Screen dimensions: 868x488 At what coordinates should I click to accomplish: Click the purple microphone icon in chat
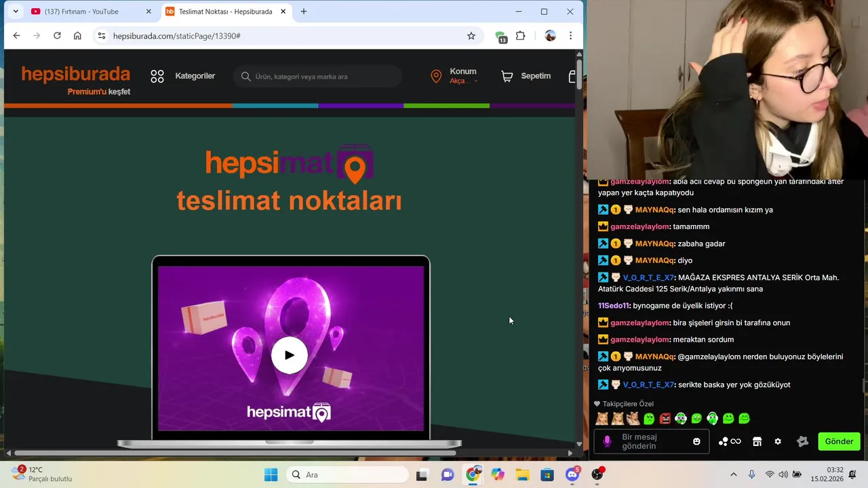coord(607,442)
